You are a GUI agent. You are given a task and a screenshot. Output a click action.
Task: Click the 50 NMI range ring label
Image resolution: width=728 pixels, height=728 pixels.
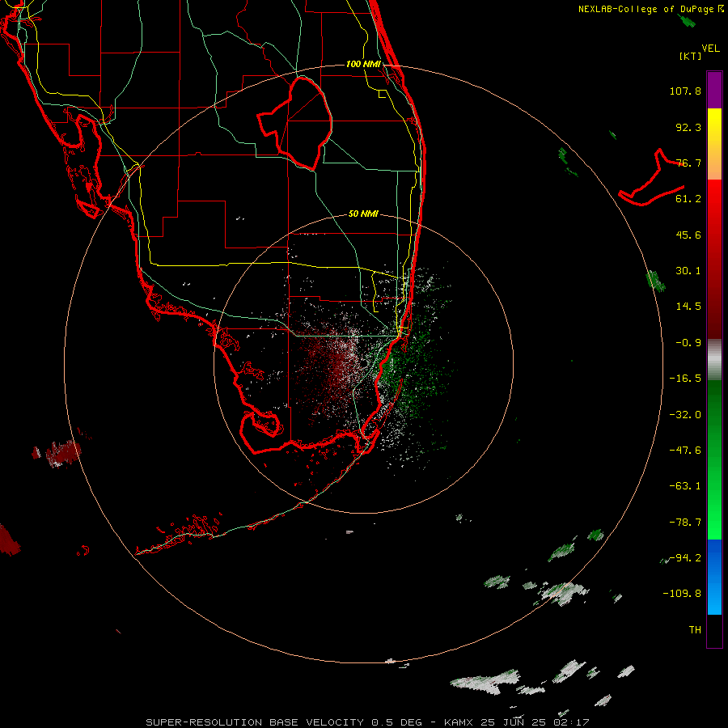pyautogui.click(x=363, y=214)
